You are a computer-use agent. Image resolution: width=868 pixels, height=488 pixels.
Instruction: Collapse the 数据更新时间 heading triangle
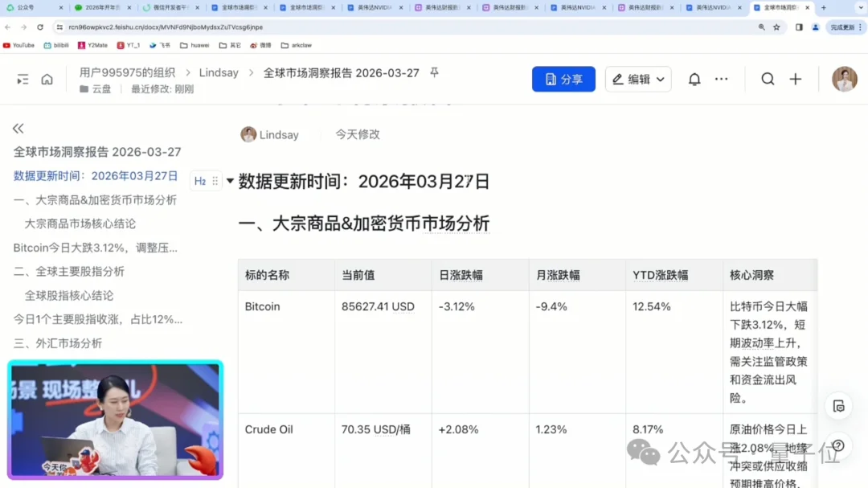231,181
